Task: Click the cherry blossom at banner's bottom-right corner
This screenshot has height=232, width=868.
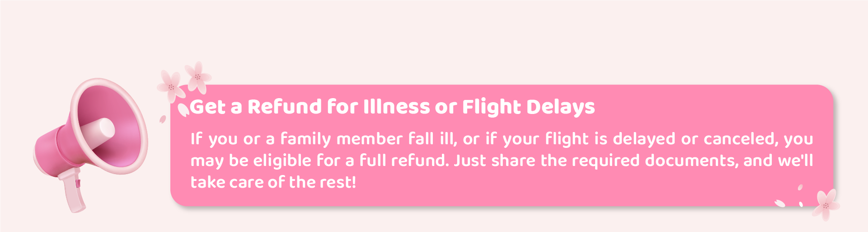Action: [x=826, y=205]
